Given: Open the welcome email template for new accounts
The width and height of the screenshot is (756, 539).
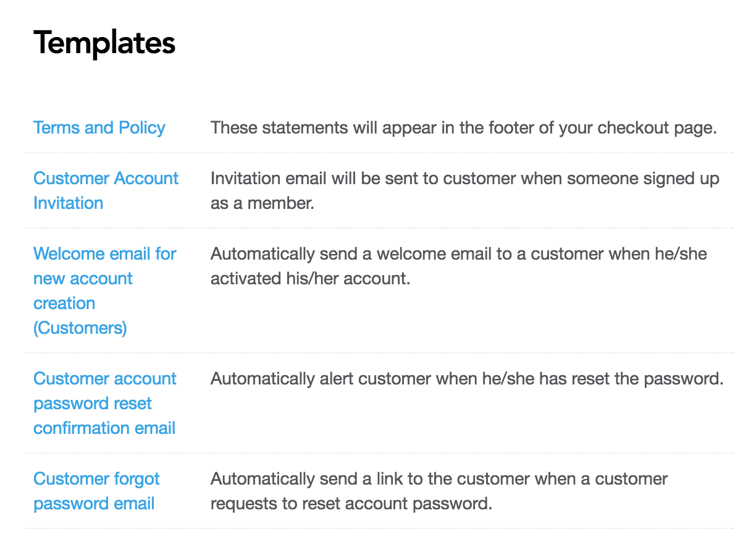Looking at the screenshot, I should point(104,278).
